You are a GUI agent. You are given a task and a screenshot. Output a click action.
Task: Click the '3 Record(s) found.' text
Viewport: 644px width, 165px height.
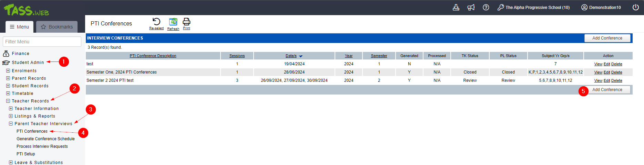tap(105, 47)
